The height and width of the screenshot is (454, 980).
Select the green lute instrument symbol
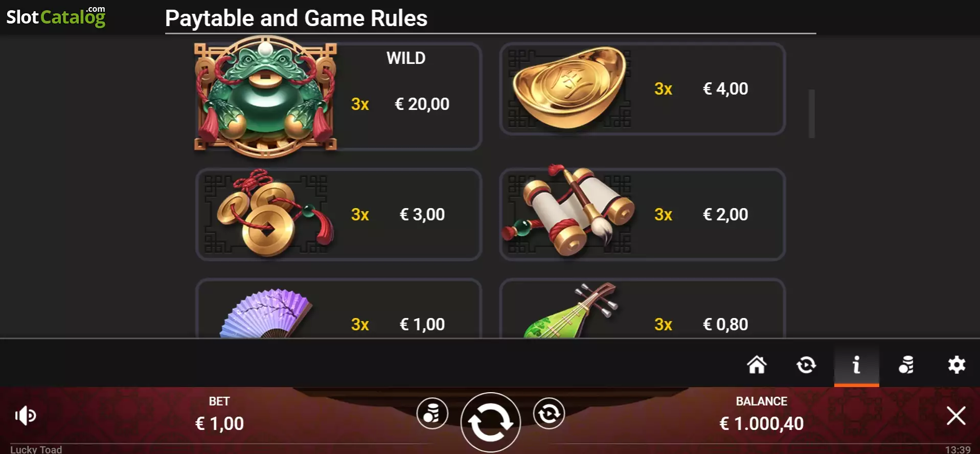click(570, 310)
